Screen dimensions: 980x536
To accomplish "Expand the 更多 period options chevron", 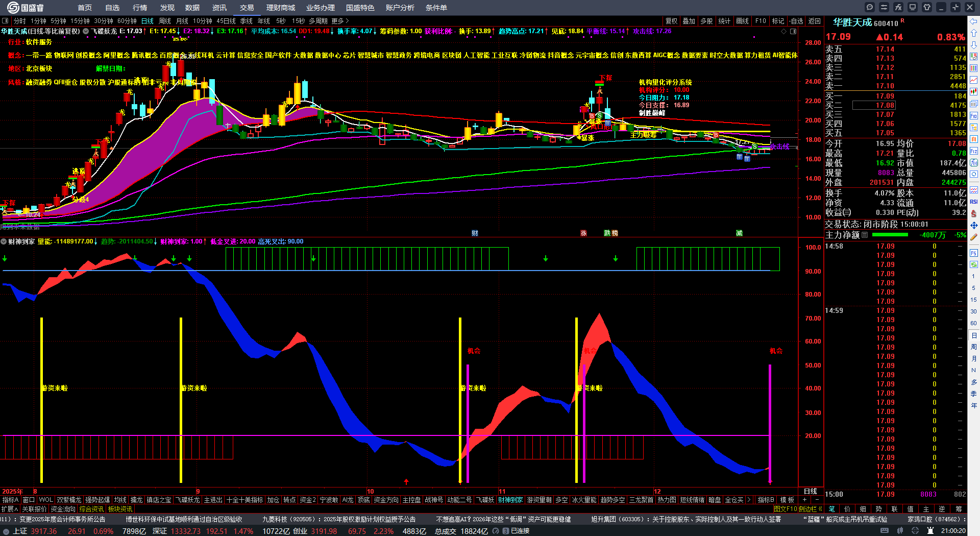I will tap(340, 21).
